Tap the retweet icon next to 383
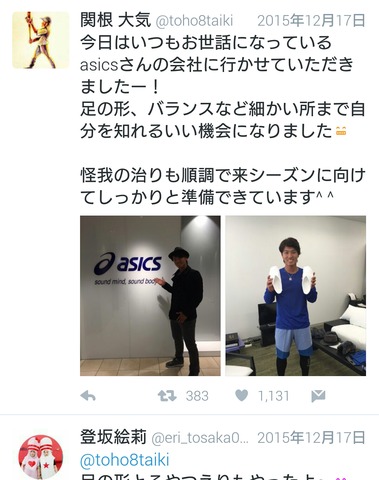 (167, 396)
